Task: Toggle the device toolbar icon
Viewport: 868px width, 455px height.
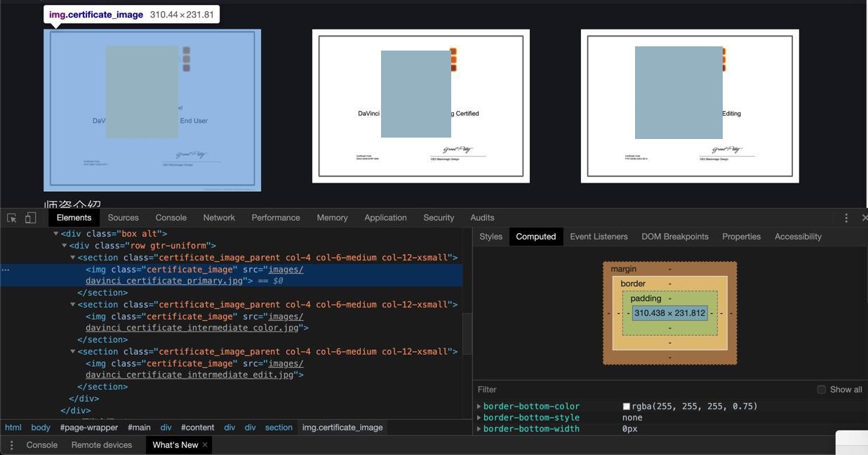Action: pyautogui.click(x=31, y=218)
